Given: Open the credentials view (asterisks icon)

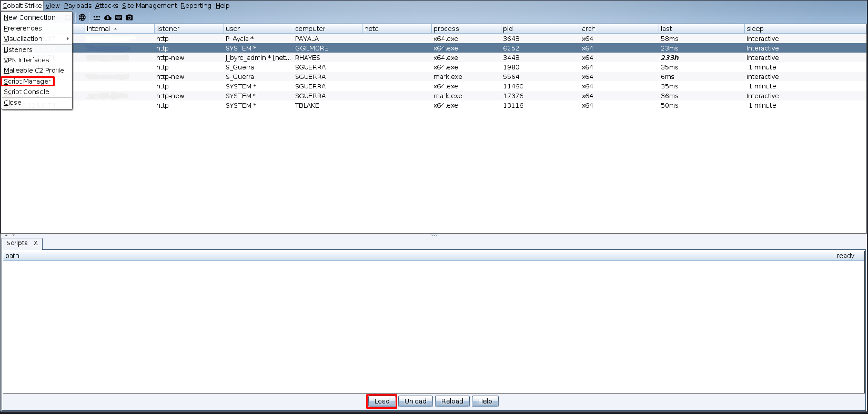Looking at the screenshot, I should tap(97, 17).
